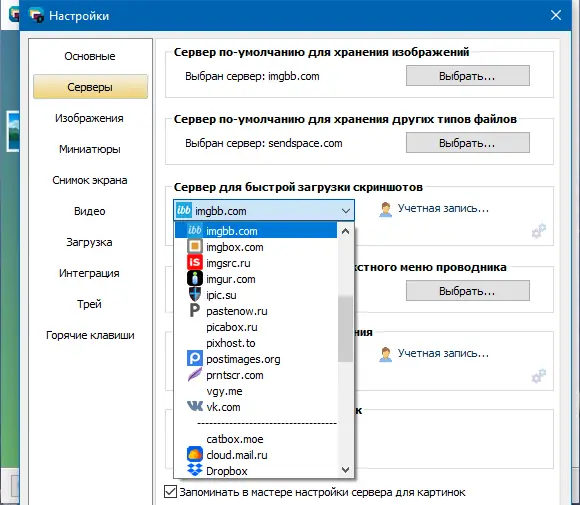Click the imgbox.com orange square icon
This screenshot has height=505, width=580.
[x=195, y=247]
